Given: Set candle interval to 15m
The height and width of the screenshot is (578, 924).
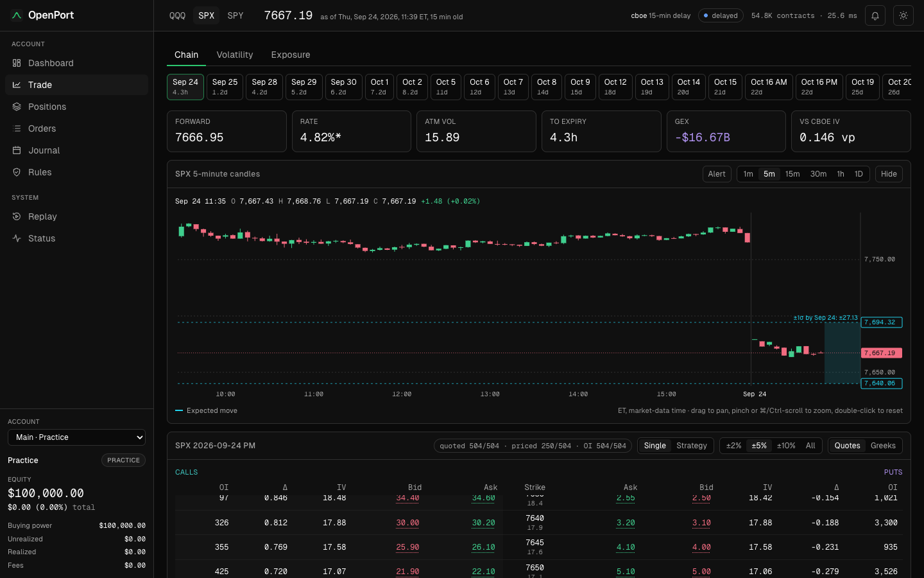Looking at the screenshot, I should click(x=792, y=174).
